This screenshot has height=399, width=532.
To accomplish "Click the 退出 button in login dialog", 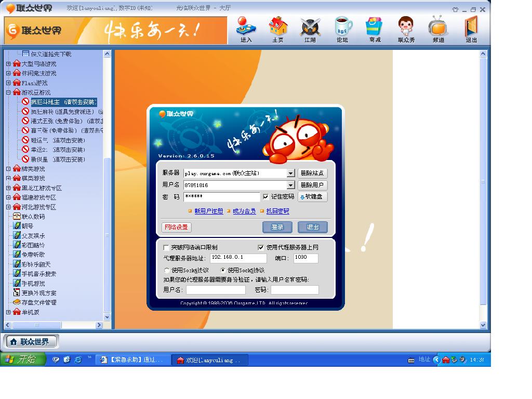I will [313, 227].
